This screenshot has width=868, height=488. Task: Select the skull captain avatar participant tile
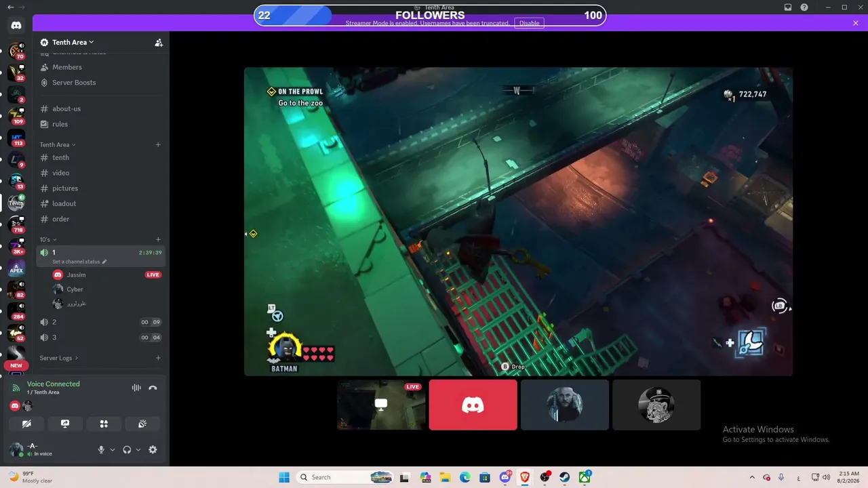(656, 405)
